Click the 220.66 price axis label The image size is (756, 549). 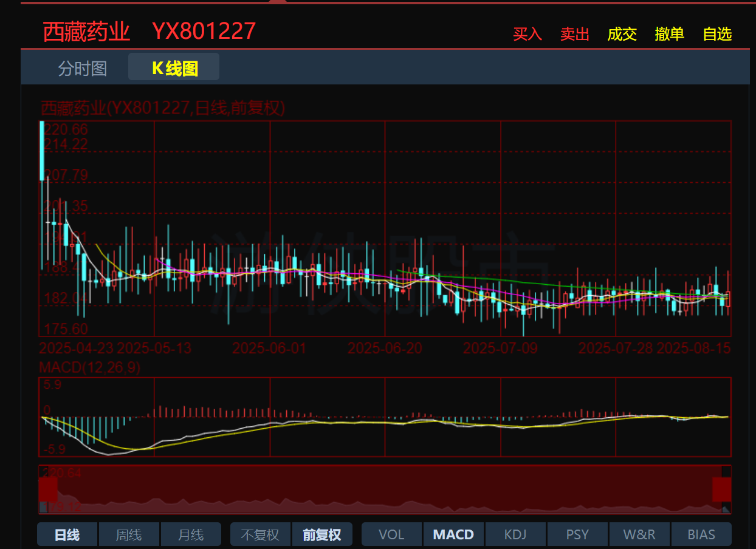point(66,129)
